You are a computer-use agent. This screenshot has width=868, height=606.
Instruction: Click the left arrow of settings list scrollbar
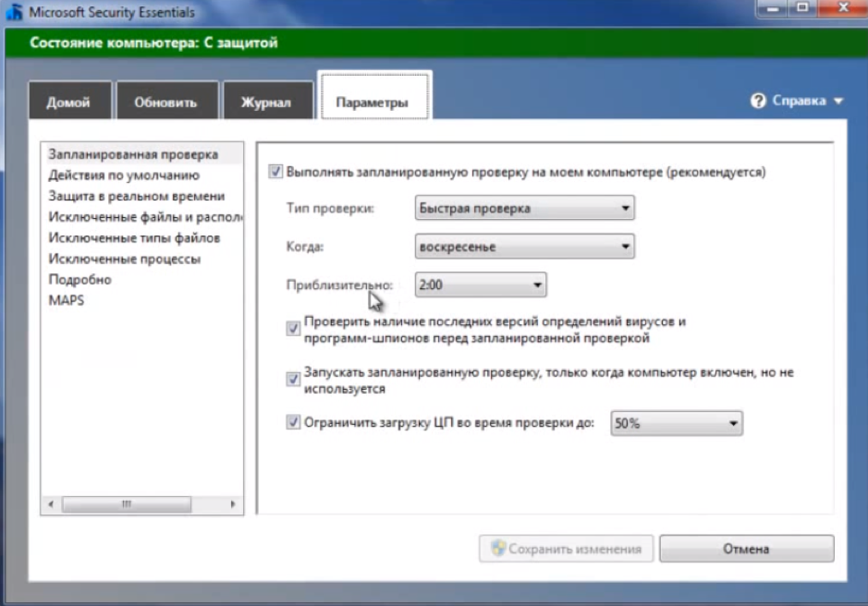51,504
